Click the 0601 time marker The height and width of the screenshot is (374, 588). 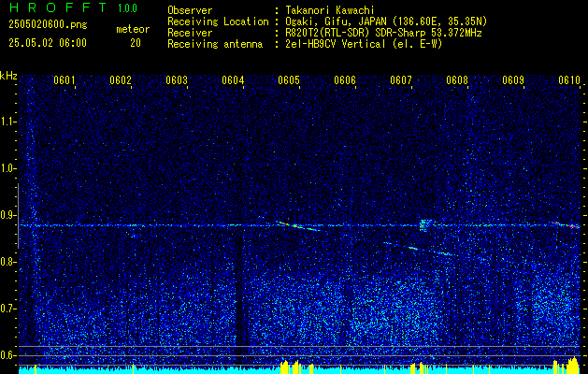tap(65, 79)
